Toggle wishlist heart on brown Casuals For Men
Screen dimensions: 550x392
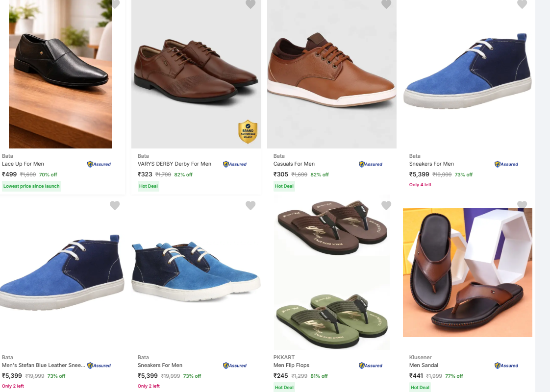pos(386,3)
